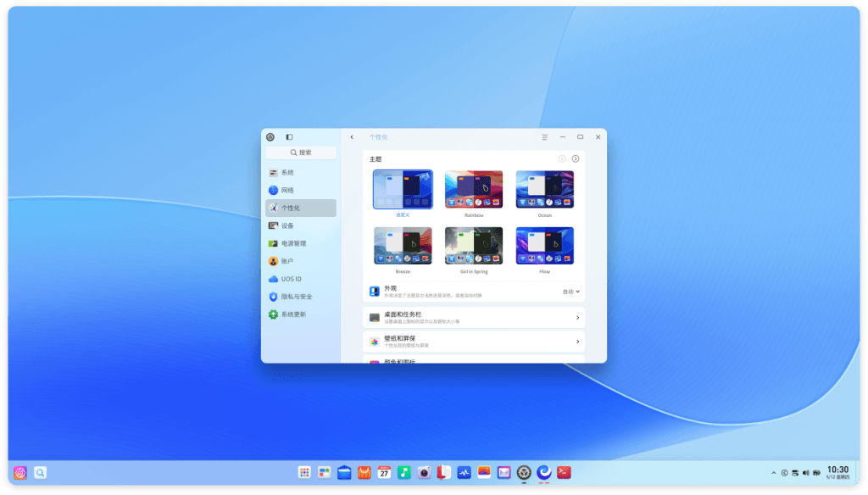Screen dimensions: 868x495
Task: Click the volume icon in system tray
Action: pyautogui.click(x=805, y=473)
